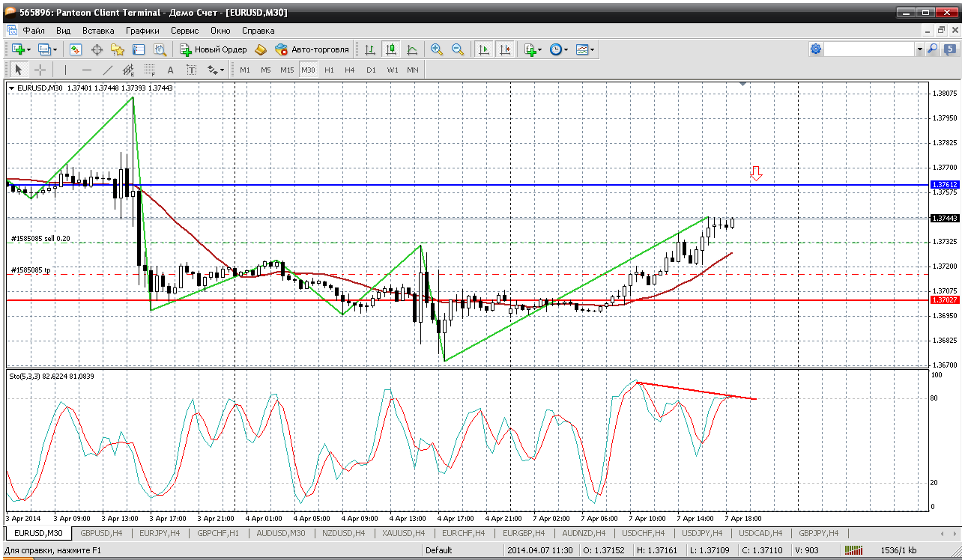Open the blue gear icon by search box
The height and width of the screenshot is (560, 965).
816,49
